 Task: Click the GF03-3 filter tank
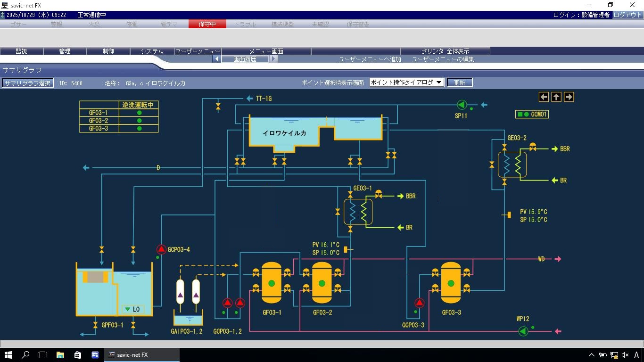451,283
